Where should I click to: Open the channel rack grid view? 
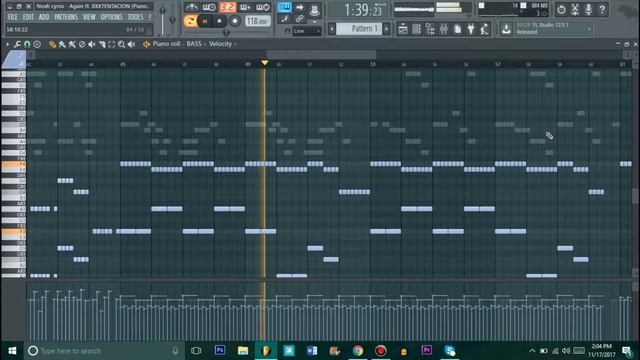point(416,29)
